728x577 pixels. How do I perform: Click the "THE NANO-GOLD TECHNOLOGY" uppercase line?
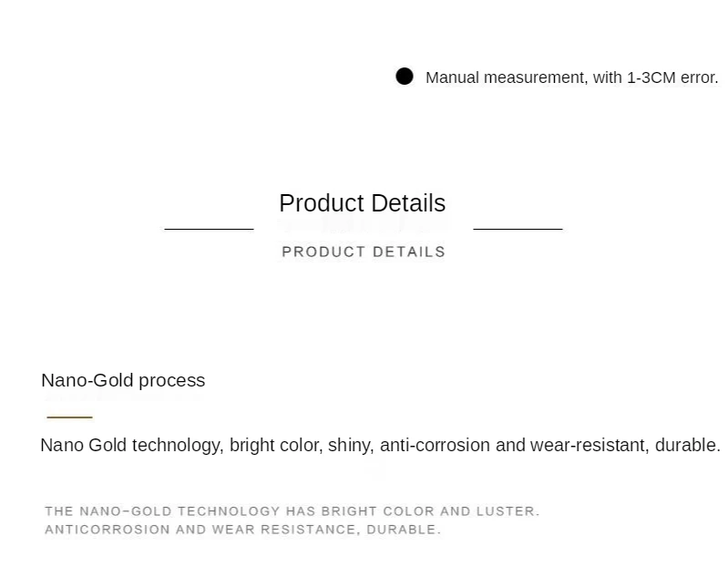162,511
